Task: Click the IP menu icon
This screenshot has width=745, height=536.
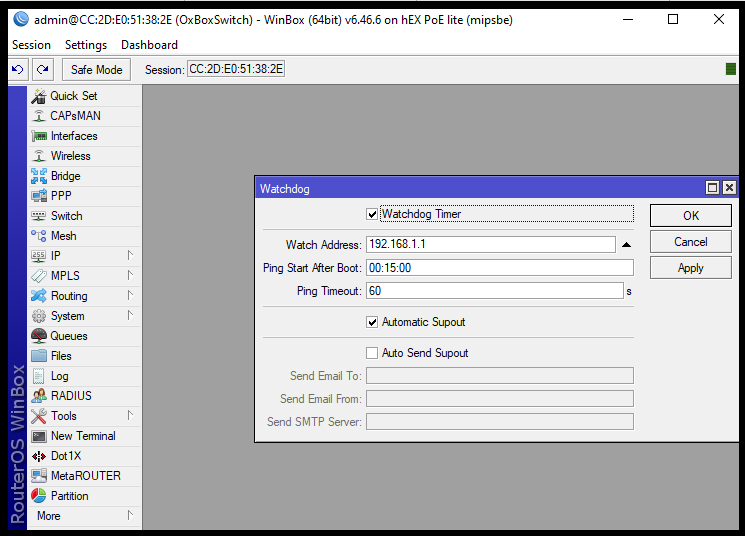Action: point(39,256)
